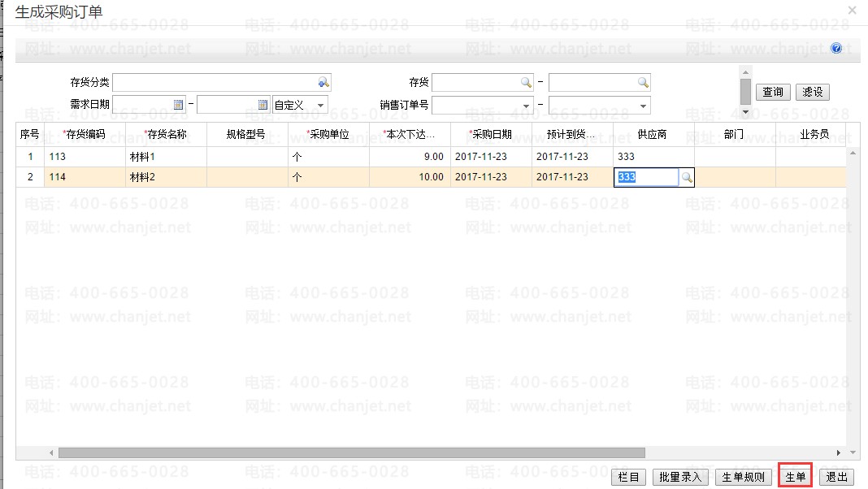This screenshot has height=489, width=868.
Task: Click magnifier in first 存货 field
Action: click(x=526, y=82)
